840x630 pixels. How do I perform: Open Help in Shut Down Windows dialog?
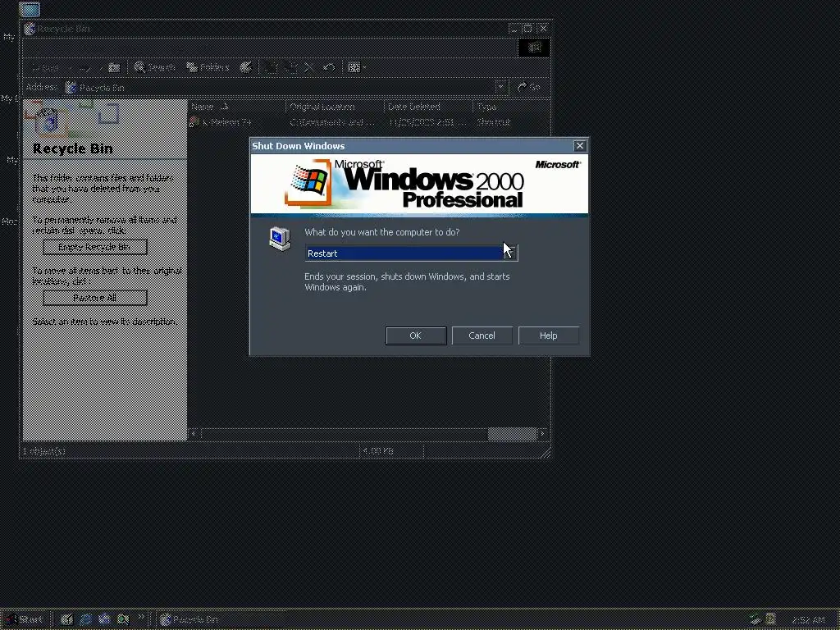(x=548, y=336)
